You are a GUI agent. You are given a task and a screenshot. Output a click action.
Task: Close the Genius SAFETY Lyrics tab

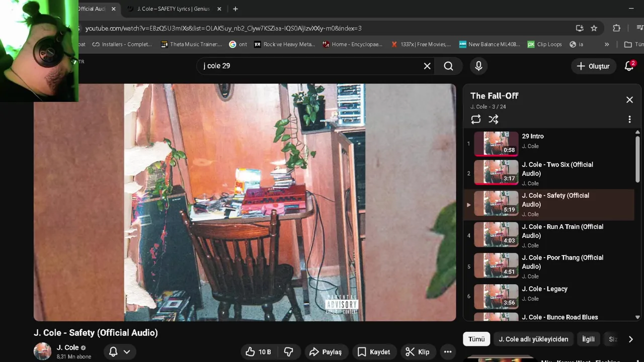coord(219,9)
